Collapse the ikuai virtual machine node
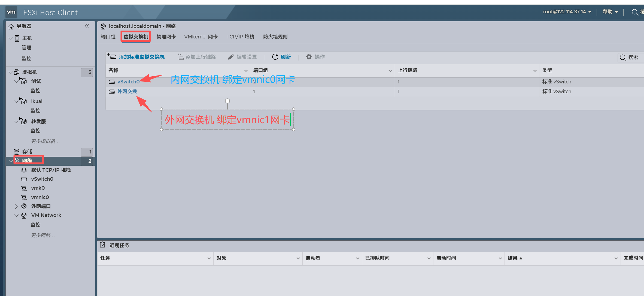This screenshot has width=644, height=296. tap(16, 101)
